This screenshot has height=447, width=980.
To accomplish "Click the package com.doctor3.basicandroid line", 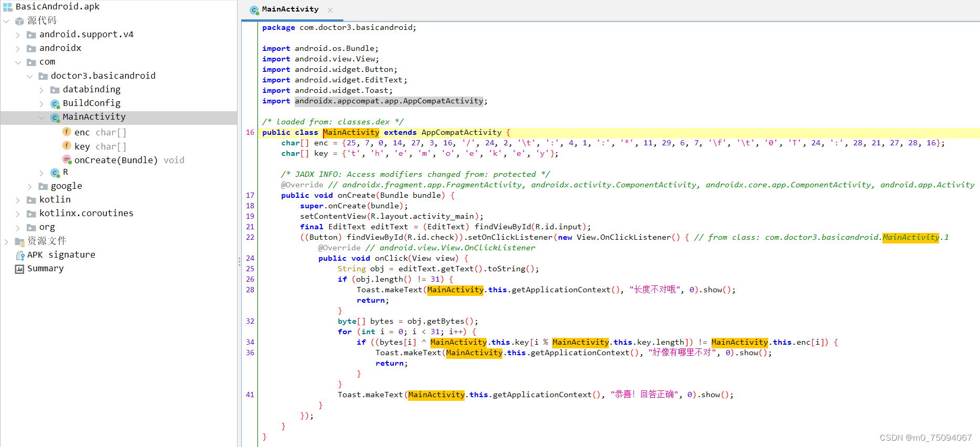I will (x=339, y=27).
